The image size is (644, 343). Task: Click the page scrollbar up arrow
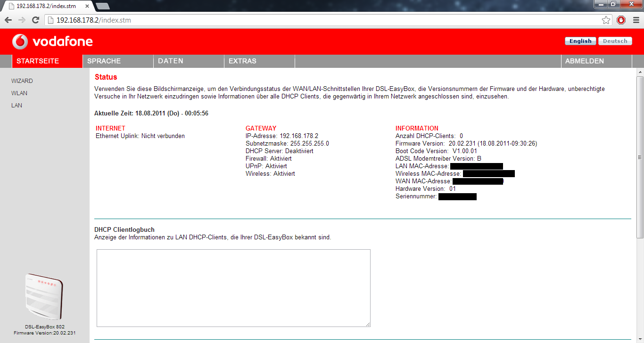pos(640,72)
